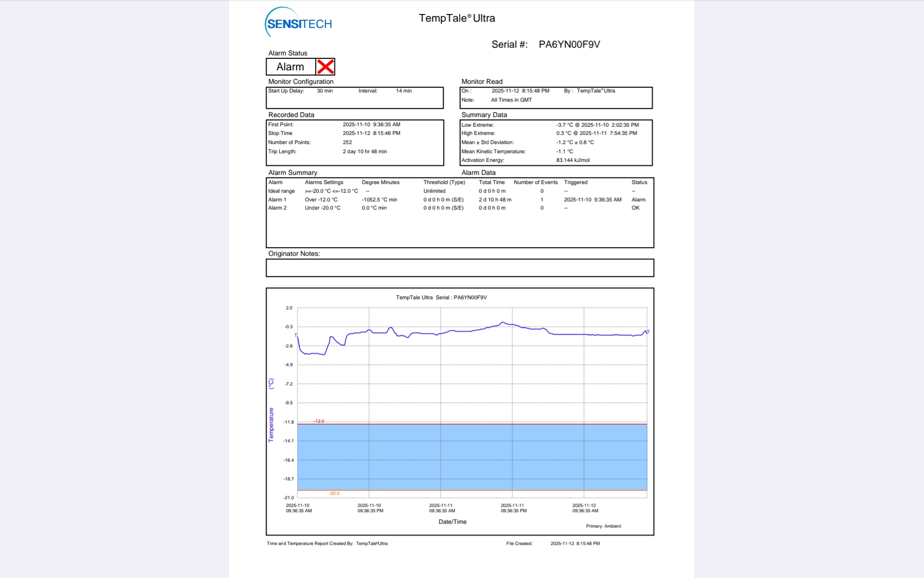Click the red X alarm icon

pos(325,67)
